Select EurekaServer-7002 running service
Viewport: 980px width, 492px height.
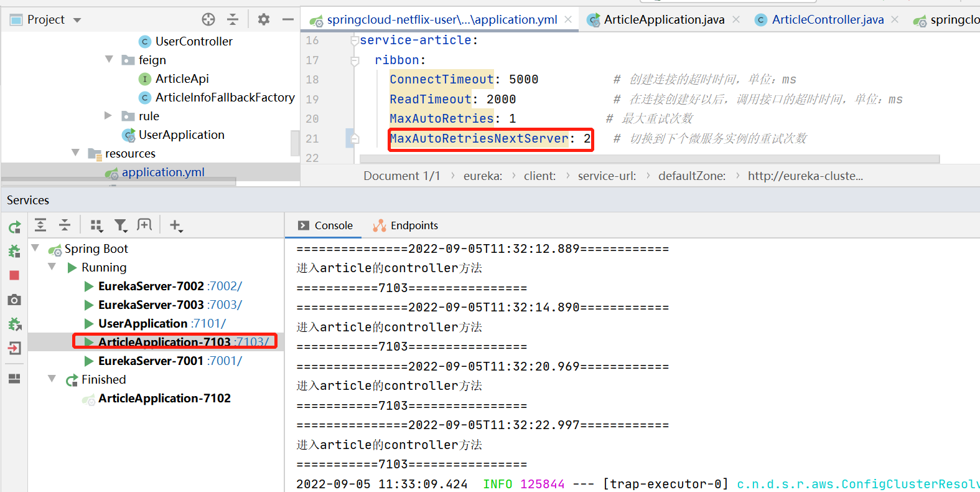(151, 286)
